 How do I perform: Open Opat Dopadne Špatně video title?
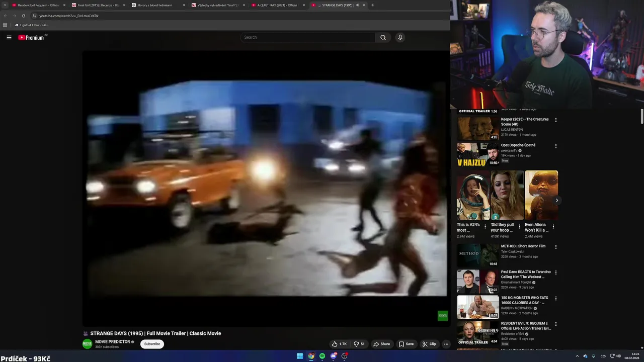point(518,145)
